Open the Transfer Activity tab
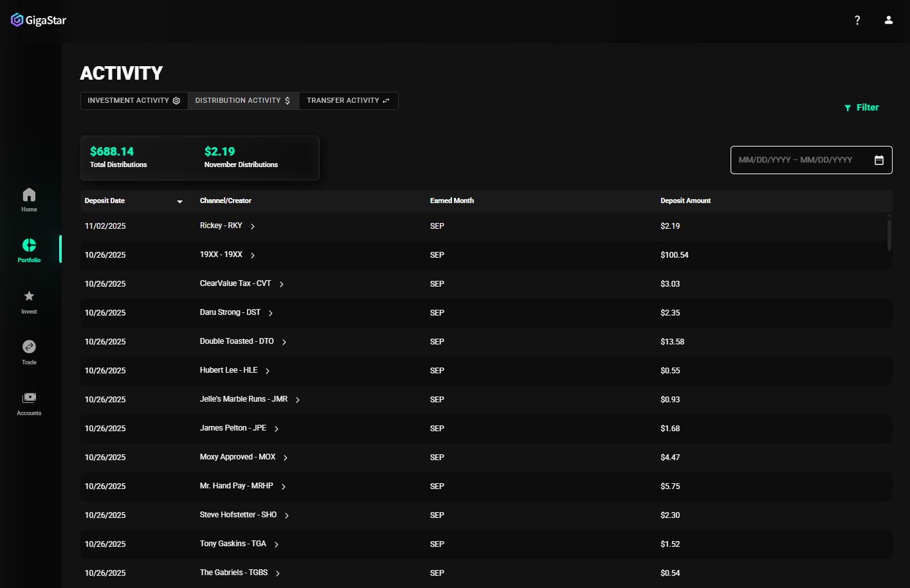The image size is (910, 588). click(348, 100)
